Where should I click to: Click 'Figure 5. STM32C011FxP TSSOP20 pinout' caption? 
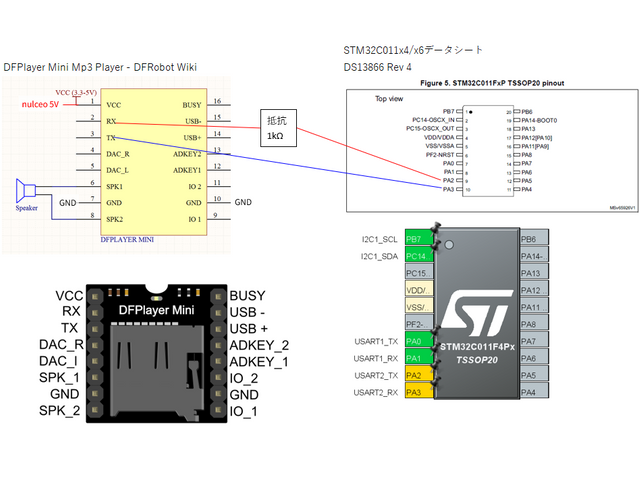(492, 83)
